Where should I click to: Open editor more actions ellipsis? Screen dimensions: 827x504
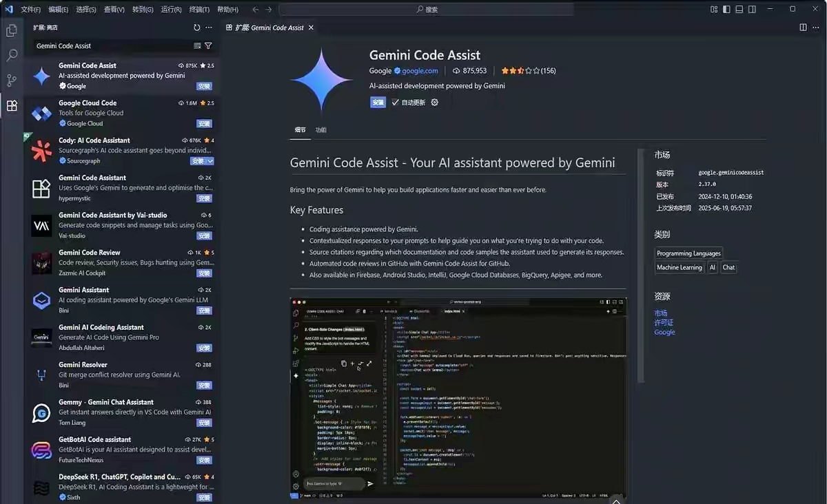point(816,28)
